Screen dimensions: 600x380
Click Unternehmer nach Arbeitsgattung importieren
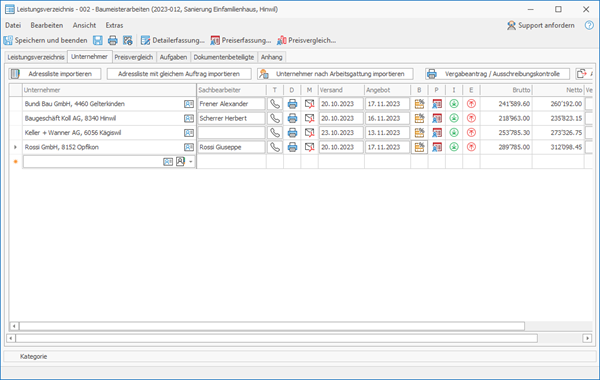pyautogui.click(x=335, y=74)
